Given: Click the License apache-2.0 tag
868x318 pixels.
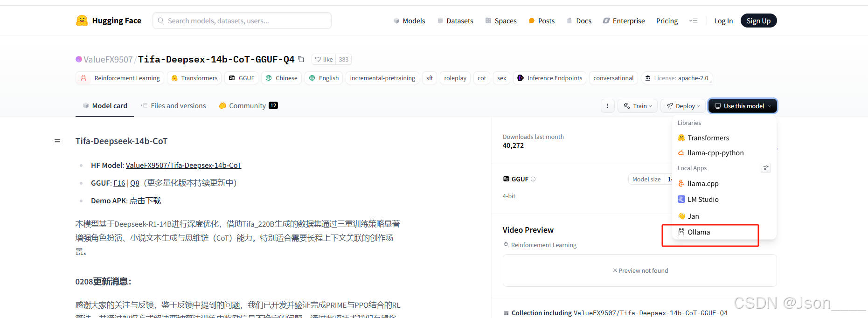Looking at the screenshot, I should coord(677,78).
